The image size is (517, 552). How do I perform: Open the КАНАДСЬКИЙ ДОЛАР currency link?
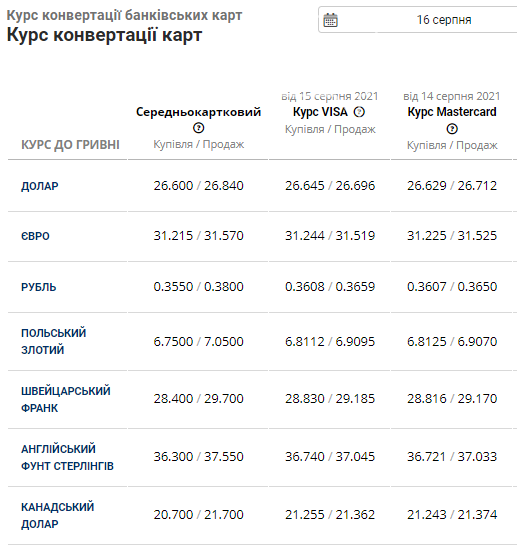pos(57,515)
